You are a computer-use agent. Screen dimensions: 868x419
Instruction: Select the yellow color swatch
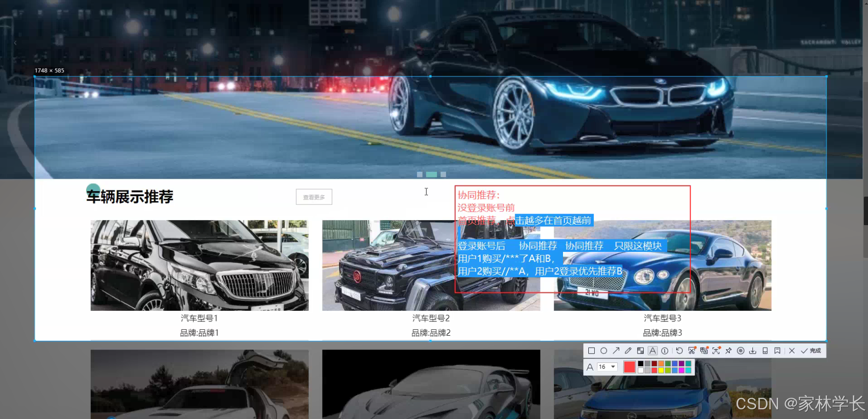coord(662,370)
